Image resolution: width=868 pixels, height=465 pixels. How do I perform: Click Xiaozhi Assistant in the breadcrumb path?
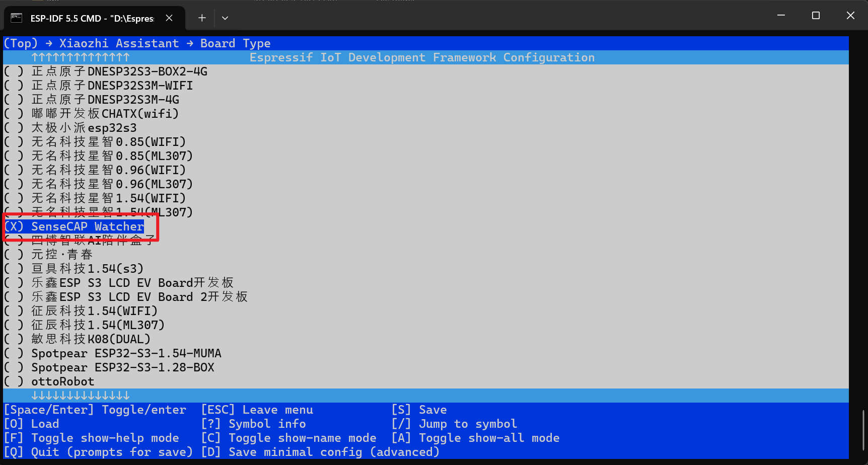(119, 43)
